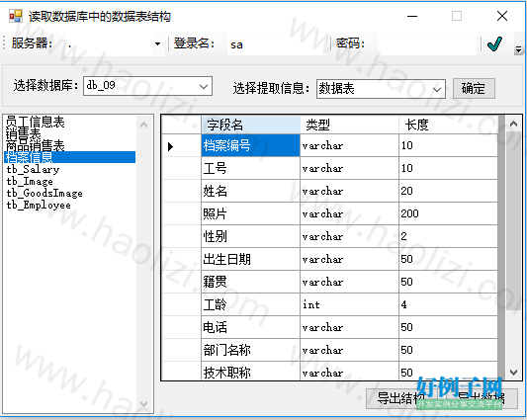Click the green checkmark connect icon

tap(494, 43)
